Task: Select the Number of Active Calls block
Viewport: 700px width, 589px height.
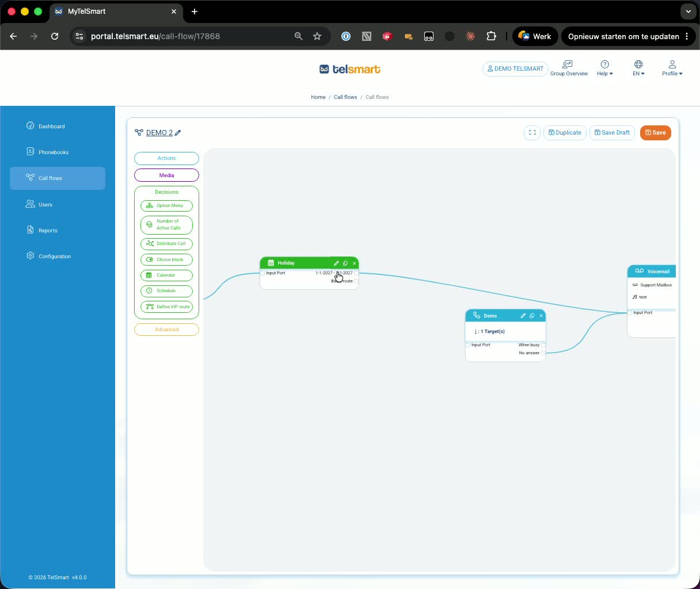Action: pos(166,224)
